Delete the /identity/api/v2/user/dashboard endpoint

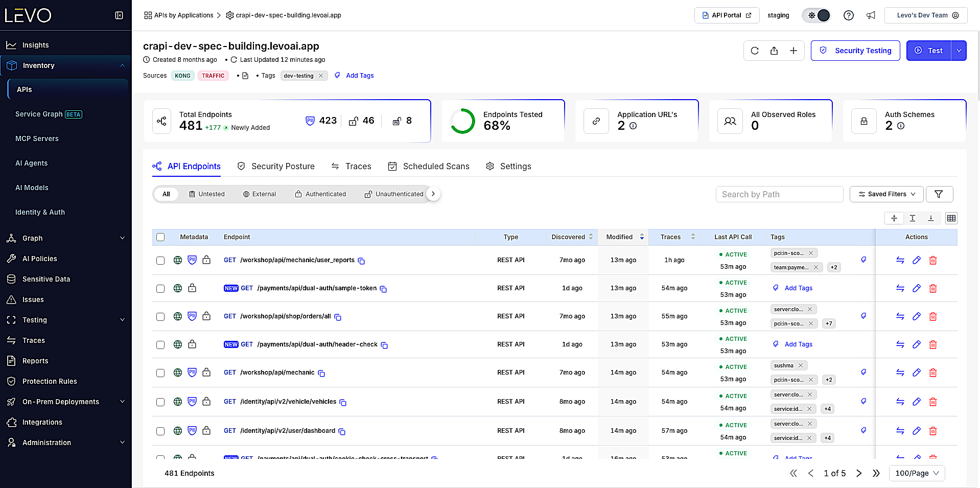coord(933,431)
